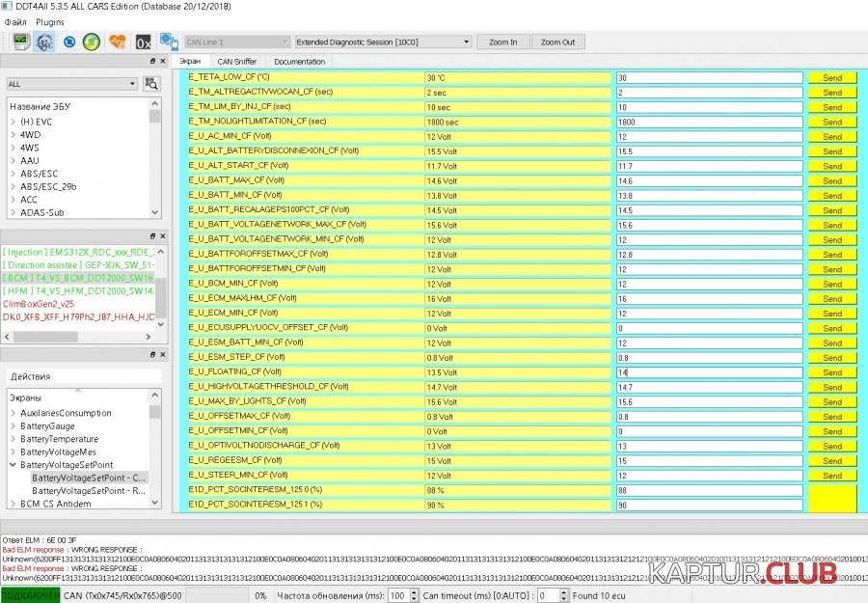
Task: Open the Extended Diagnostic Session dropdown
Action: pyautogui.click(x=383, y=42)
